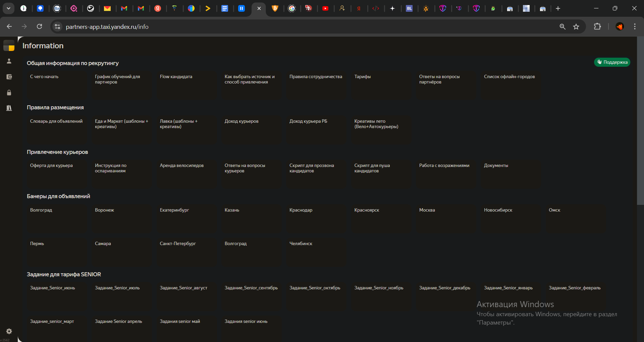
Task: Open the 'Задания senior май' card
Action: [x=186, y=329]
